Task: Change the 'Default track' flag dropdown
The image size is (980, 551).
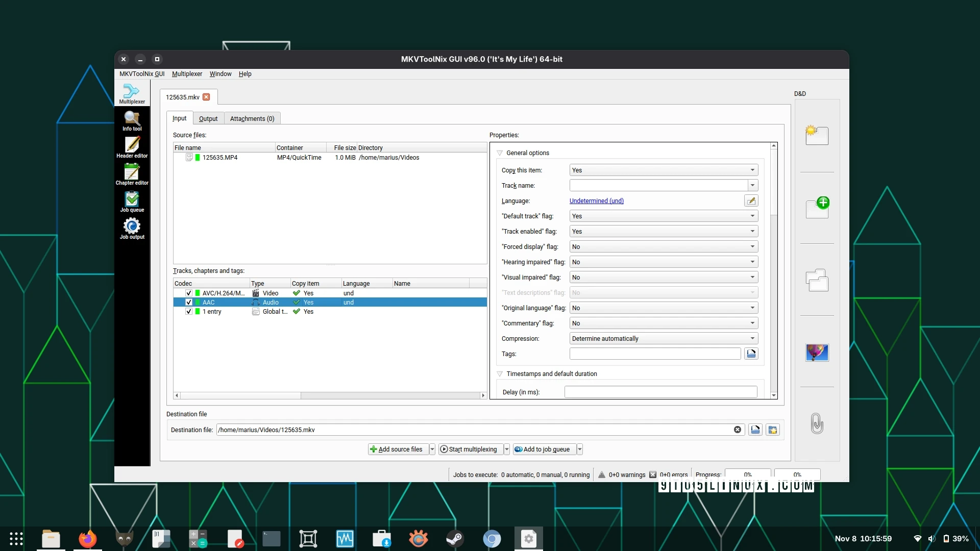Action: [662, 216]
